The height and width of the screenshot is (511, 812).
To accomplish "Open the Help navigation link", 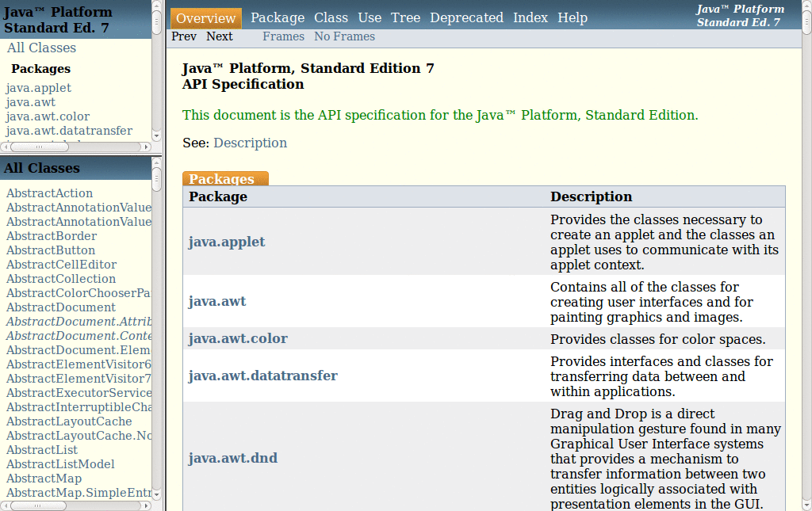I will click(573, 17).
